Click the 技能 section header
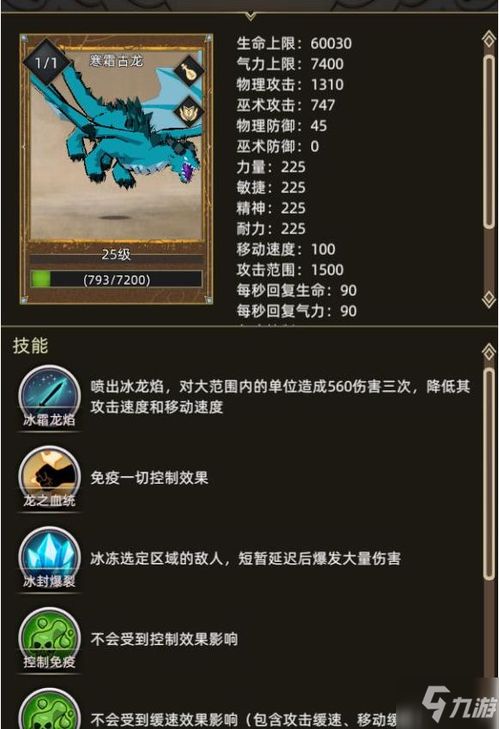This screenshot has height=729, width=499. point(31,345)
